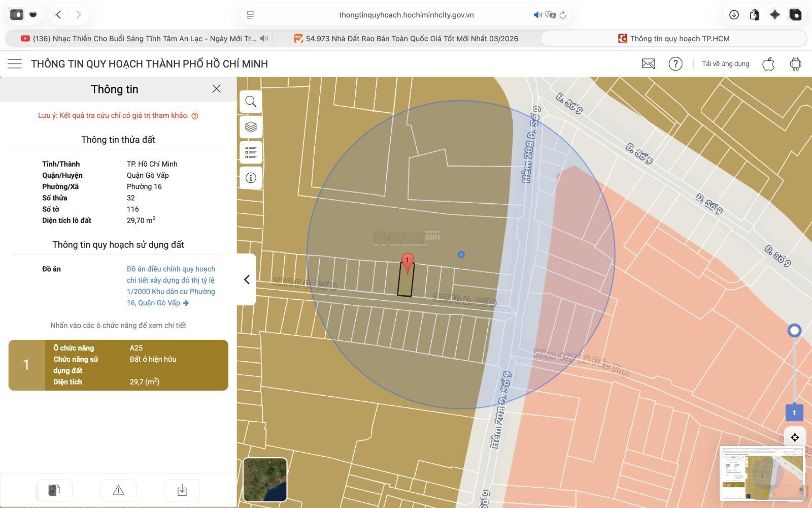Open the help question mark icon

pos(675,64)
